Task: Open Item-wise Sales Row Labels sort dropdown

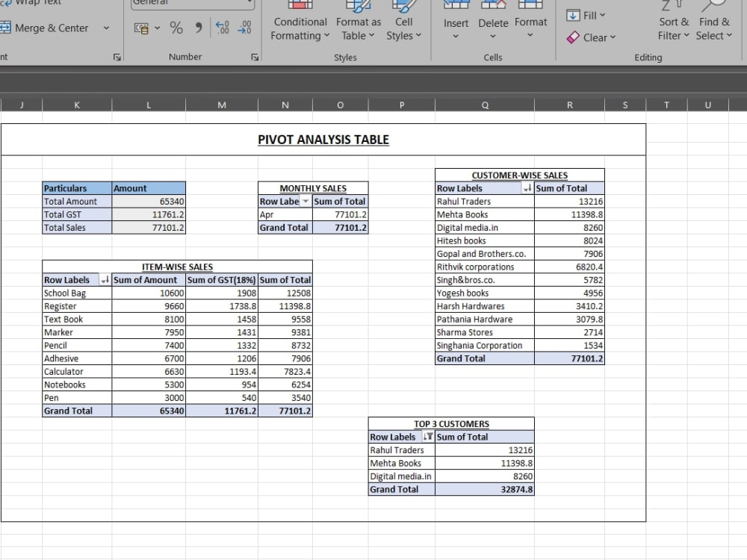Action: point(105,280)
